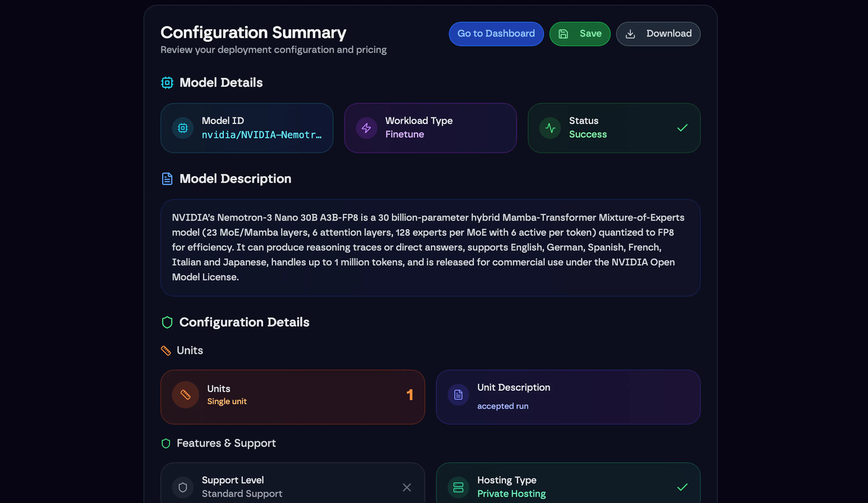Click the round ruler icon in Units card
The image size is (868, 503).
185,395
